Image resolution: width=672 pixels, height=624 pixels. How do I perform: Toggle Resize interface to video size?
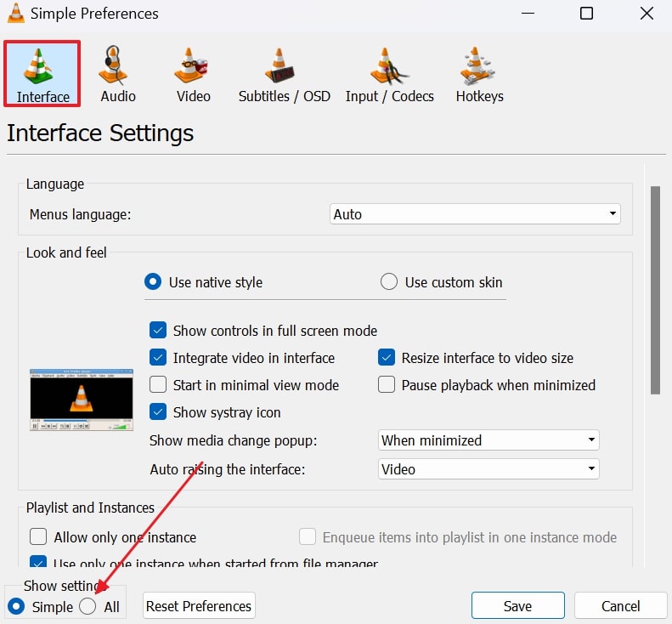387,358
